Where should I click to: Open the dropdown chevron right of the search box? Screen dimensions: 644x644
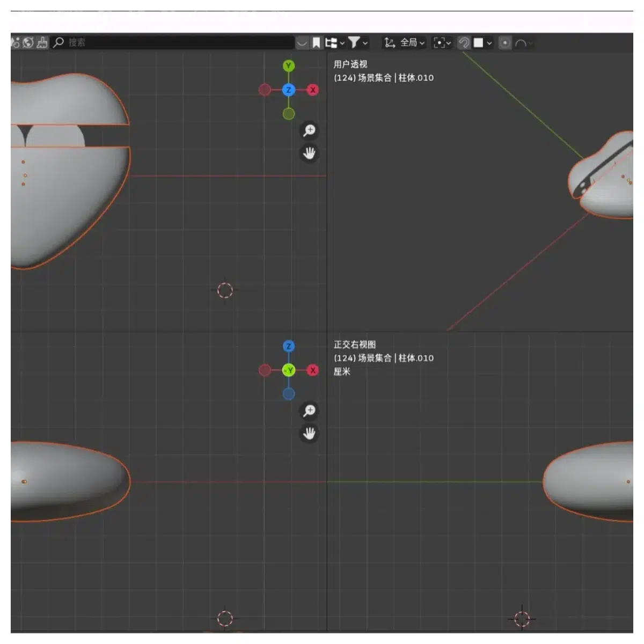tap(302, 42)
